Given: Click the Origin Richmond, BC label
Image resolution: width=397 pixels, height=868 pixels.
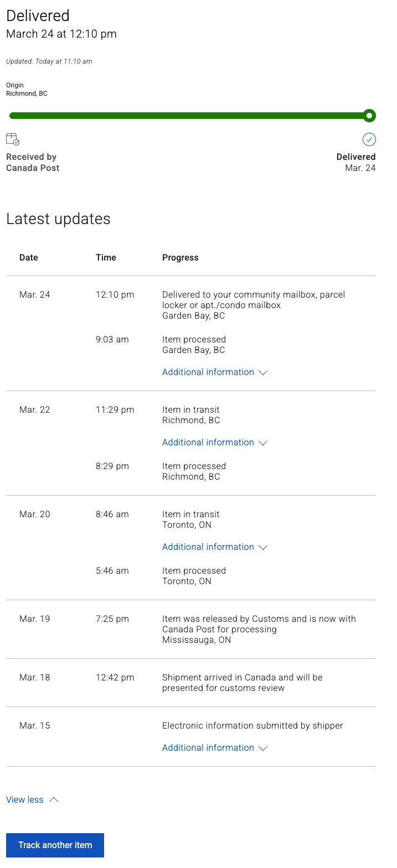Looking at the screenshot, I should [x=27, y=90].
